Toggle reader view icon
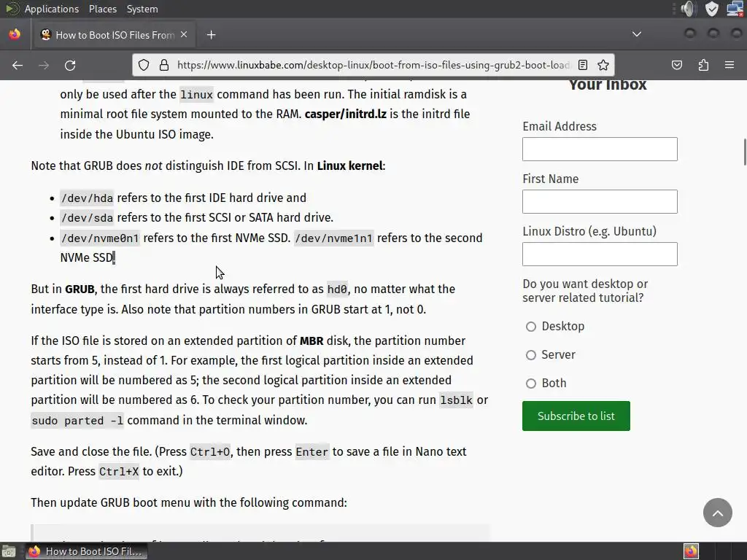The image size is (747, 560). pos(583,65)
